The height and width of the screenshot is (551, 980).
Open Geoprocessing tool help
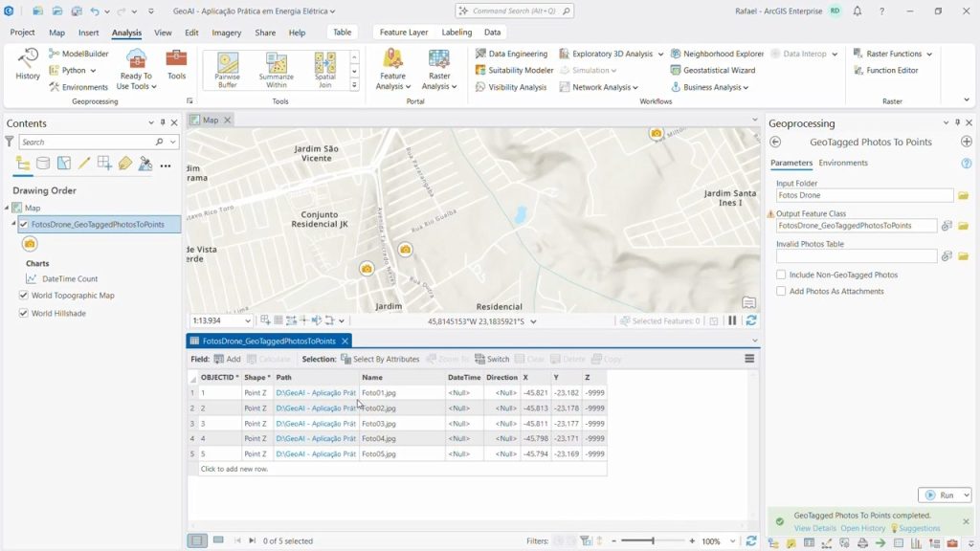(967, 163)
